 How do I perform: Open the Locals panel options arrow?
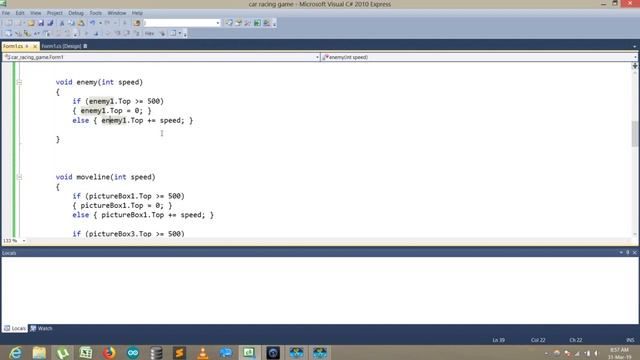click(x=621, y=253)
